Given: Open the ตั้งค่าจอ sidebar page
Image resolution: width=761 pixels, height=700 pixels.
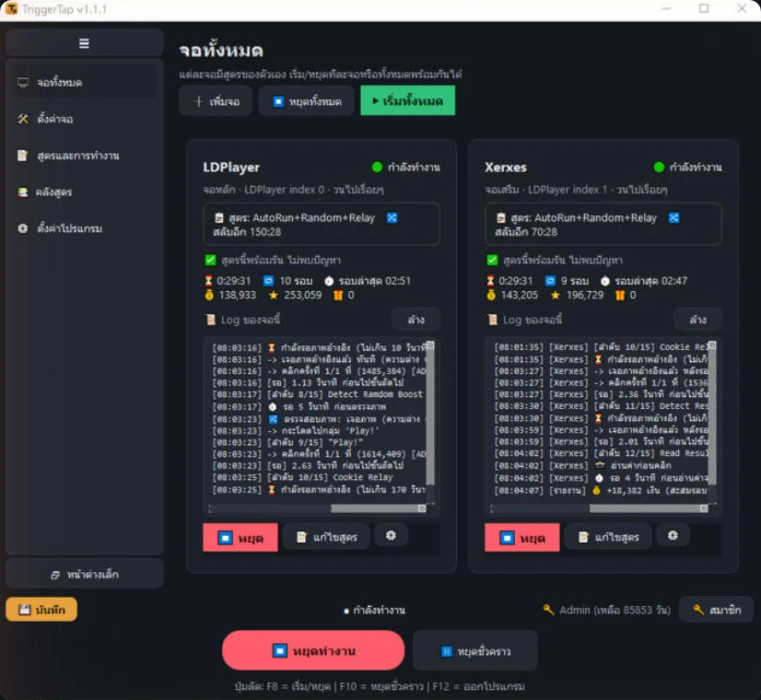Looking at the screenshot, I should (x=84, y=120).
